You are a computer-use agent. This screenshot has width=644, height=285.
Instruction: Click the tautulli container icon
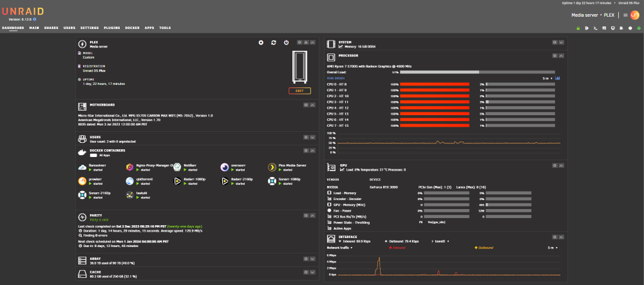129,194
